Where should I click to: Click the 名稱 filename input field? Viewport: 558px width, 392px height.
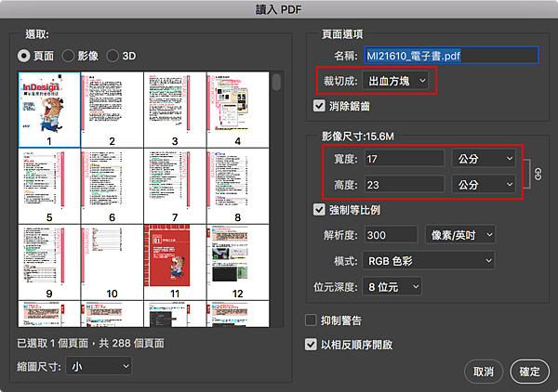coord(451,56)
